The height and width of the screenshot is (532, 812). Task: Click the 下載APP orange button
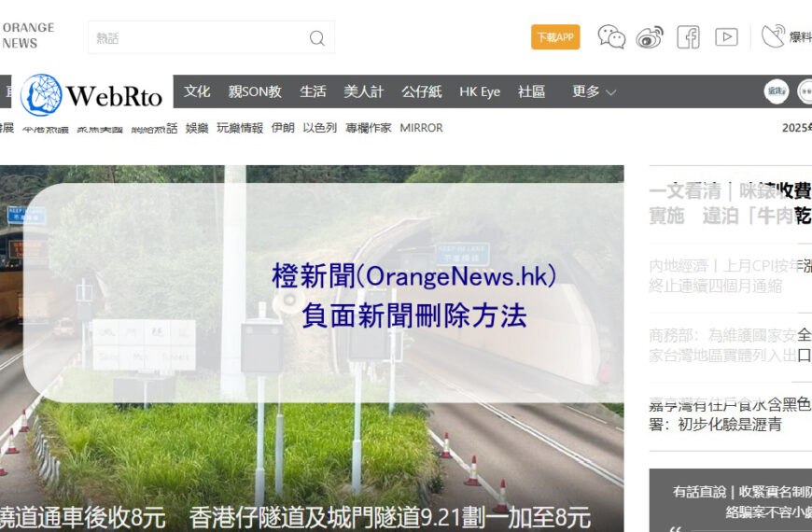555,37
